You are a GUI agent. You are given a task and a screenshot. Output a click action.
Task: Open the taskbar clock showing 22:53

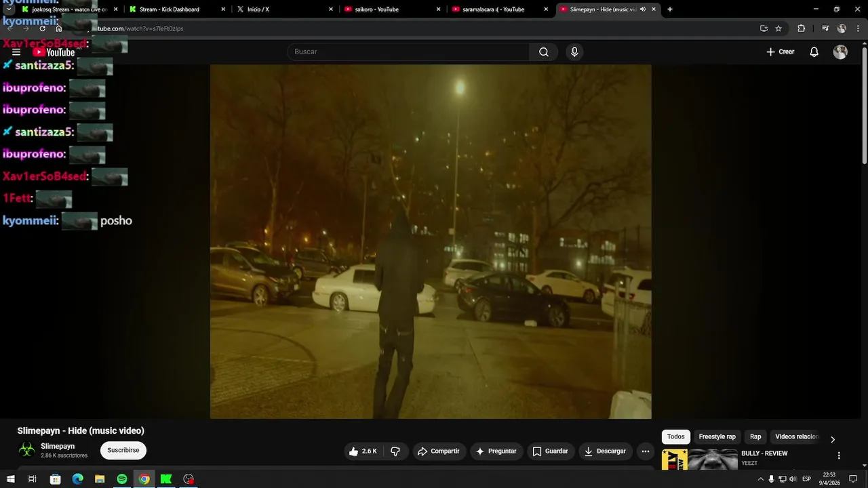pyautogui.click(x=829, y=479)
